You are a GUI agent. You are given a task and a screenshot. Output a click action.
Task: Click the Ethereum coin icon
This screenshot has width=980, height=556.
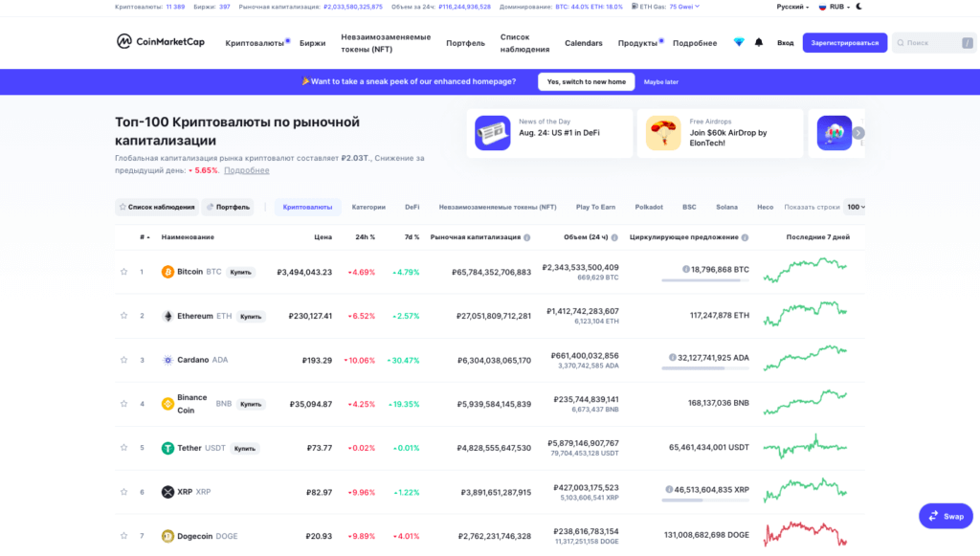tap(167, 316)
